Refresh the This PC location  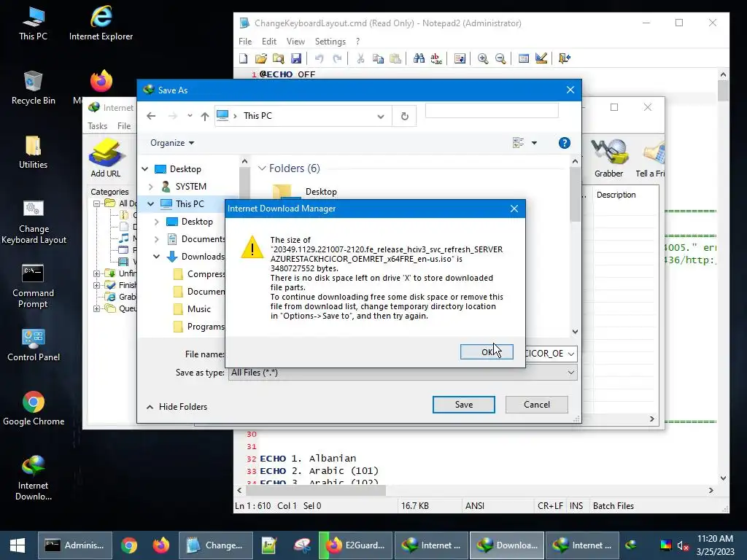pyautogui.click(x=404, y=116)
